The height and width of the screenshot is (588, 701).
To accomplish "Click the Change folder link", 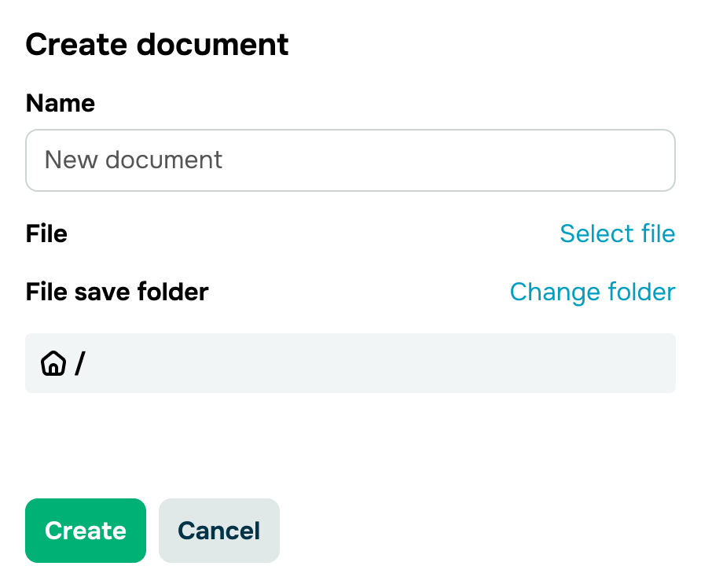I will point(593,292).
